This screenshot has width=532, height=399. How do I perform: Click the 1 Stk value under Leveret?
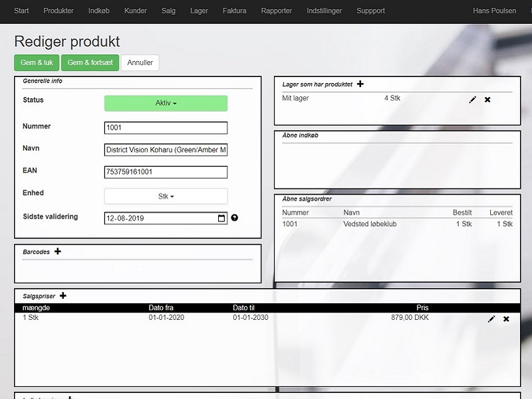[505, 224]
